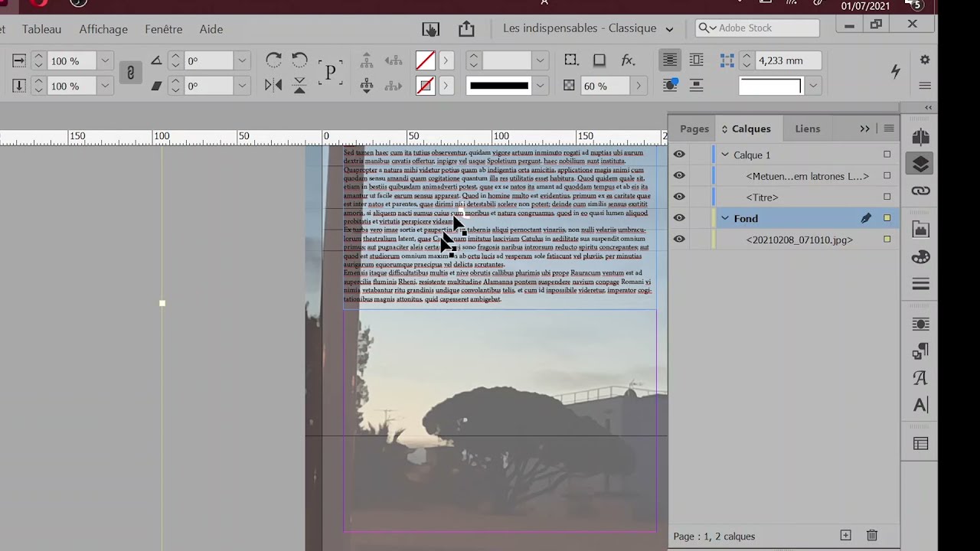
Task: Toggle constrain proportions chain link
Action: tap(130, 73)
